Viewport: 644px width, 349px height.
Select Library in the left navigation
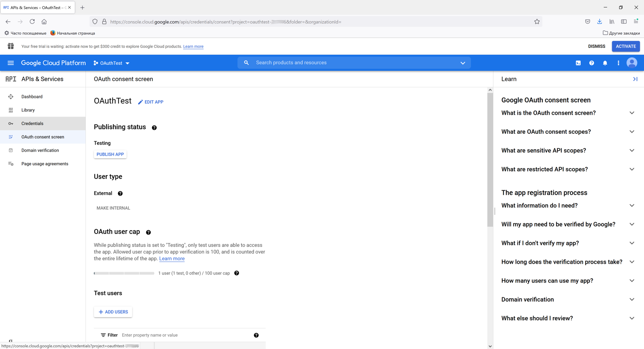[x=28, y=110]
